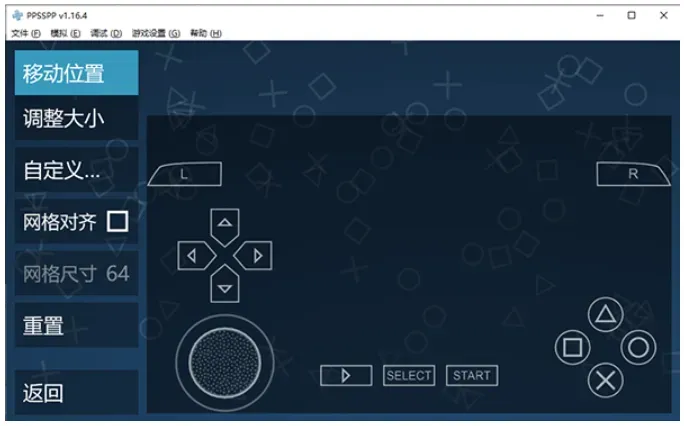Viewport: 684px width, 426px height.
Task: Close the PPSSPP window
Action: coord(663,16)
